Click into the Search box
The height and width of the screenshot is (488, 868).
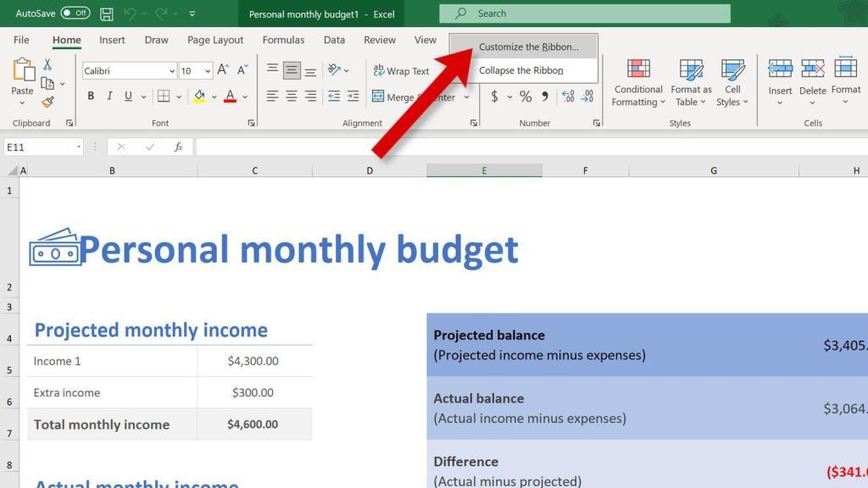585,14
